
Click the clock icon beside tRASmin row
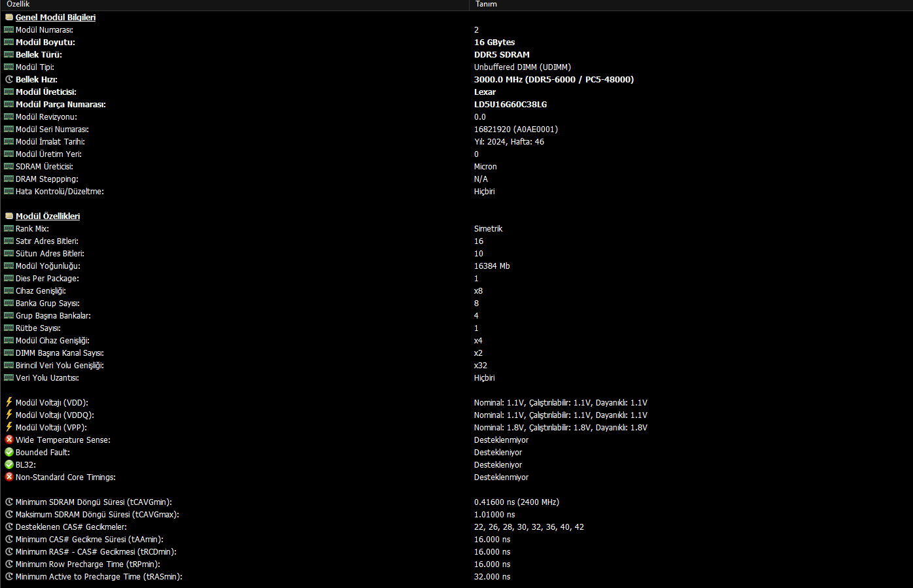[x=9, y=577]
